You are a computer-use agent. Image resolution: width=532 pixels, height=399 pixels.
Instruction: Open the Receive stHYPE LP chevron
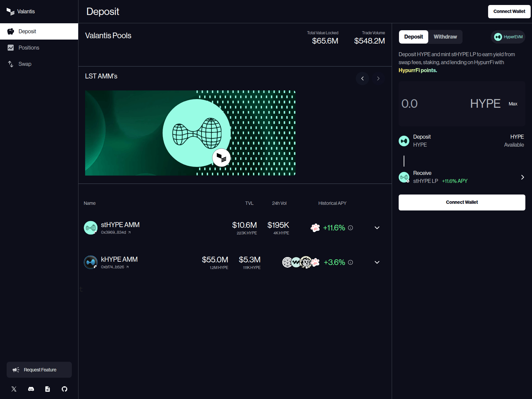pos(522,177)
